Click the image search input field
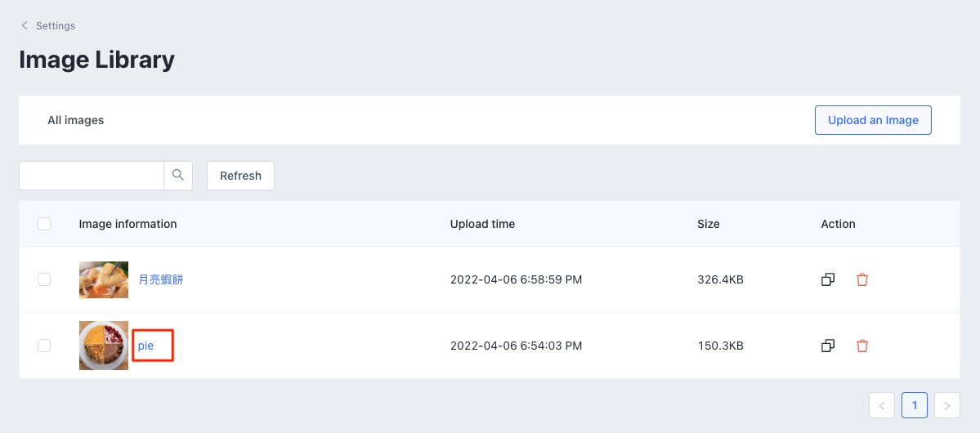The height and width of the screenshot is (433, 980). [92, 176]
